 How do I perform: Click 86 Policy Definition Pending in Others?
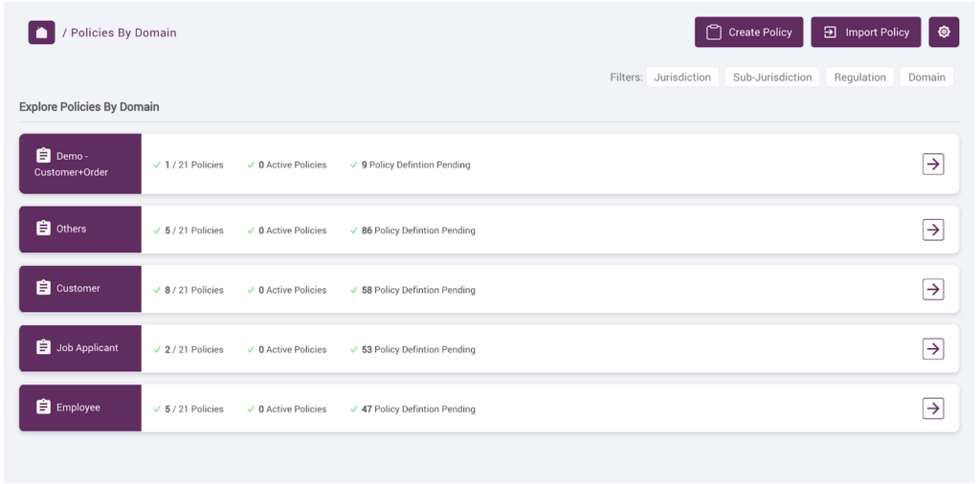tap(418, 231)
